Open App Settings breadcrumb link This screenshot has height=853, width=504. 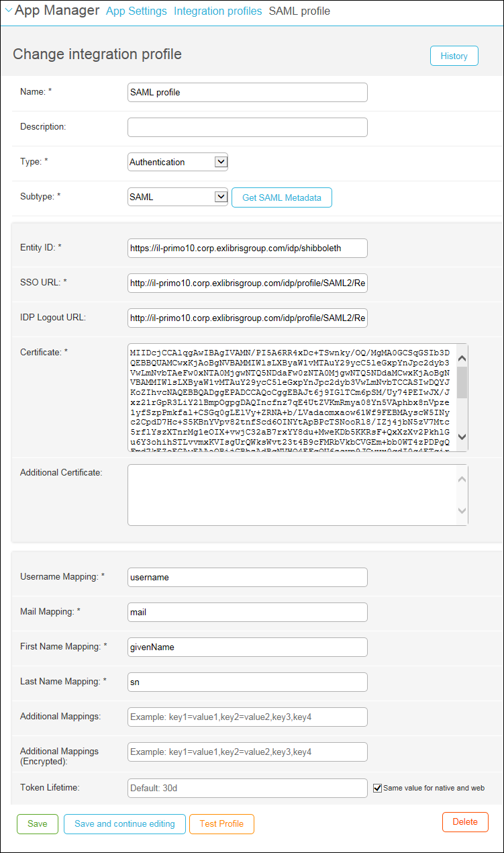[136, 11]
